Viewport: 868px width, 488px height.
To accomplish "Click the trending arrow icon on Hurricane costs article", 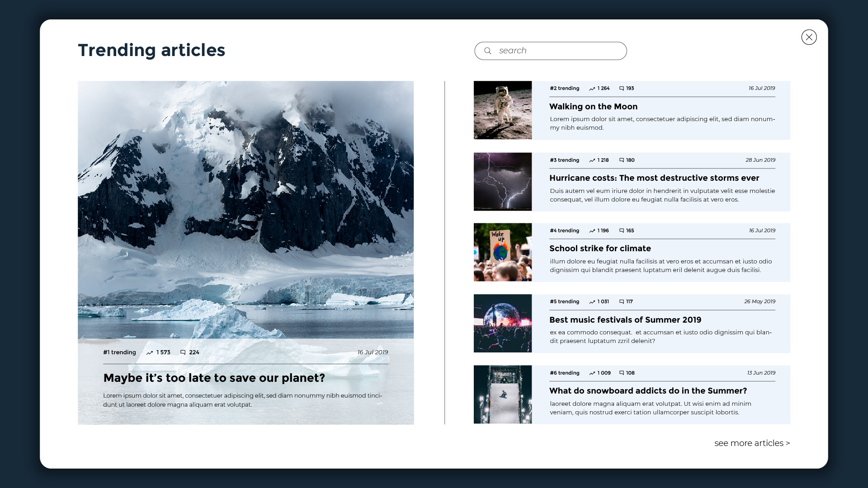I will 592,160.
